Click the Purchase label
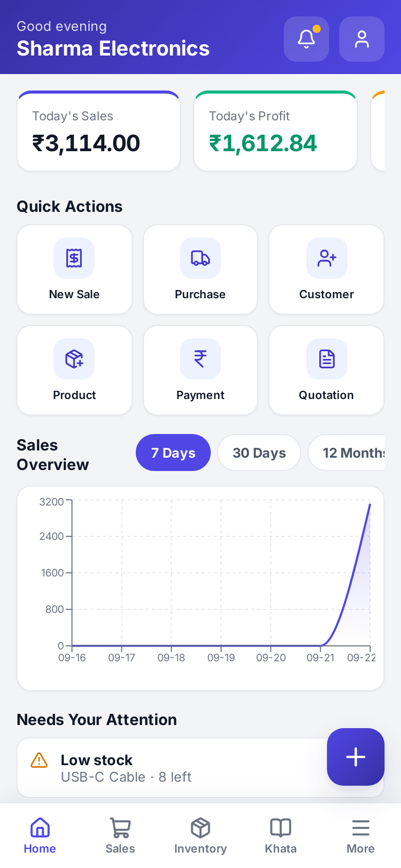 [x=200, y=294]
